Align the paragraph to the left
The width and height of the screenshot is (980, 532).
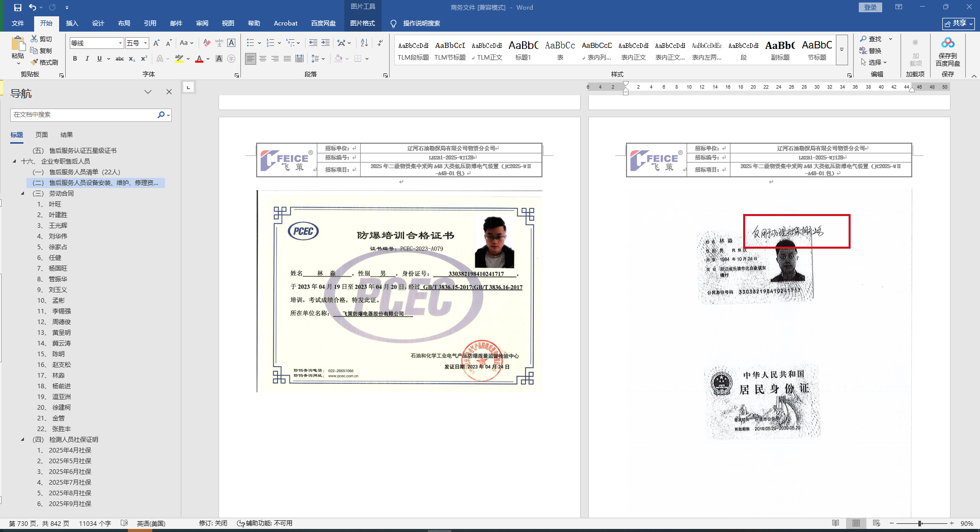coord(251,59)
